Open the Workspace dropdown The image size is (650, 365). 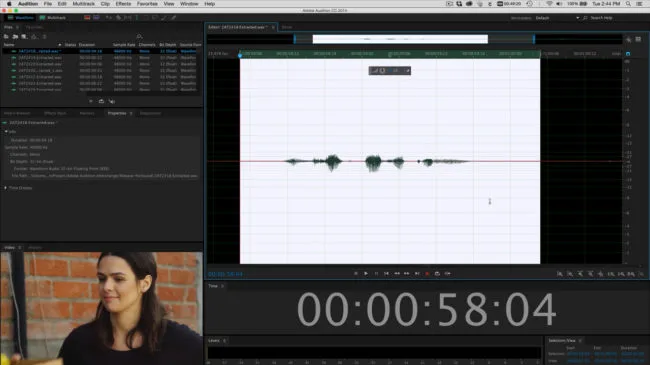coord(557,18)
